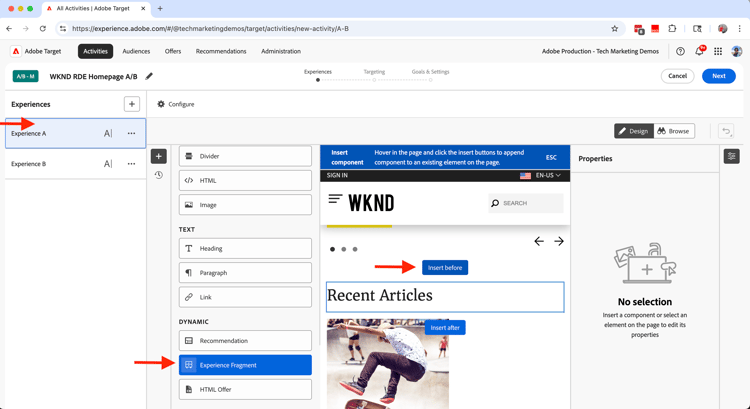The height and width of the screenshot is (409, 750).
Task: Open a new browser tab
Action: tap(160, 9)
